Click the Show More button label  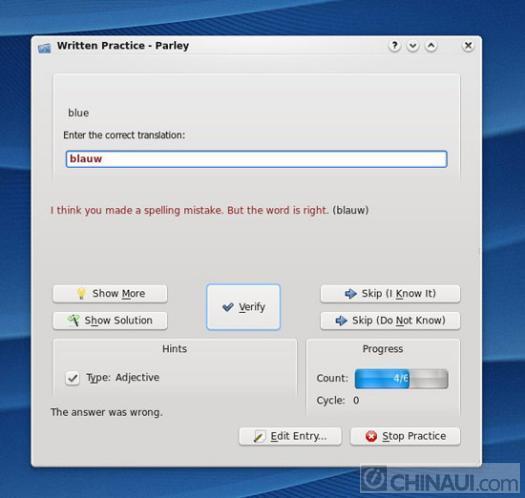[x=119, y=293]
